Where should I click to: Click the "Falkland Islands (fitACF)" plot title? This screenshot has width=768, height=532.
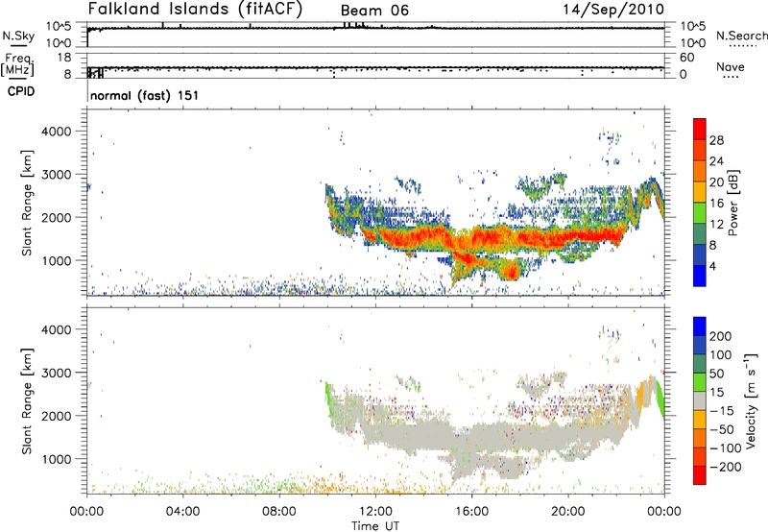195,10
